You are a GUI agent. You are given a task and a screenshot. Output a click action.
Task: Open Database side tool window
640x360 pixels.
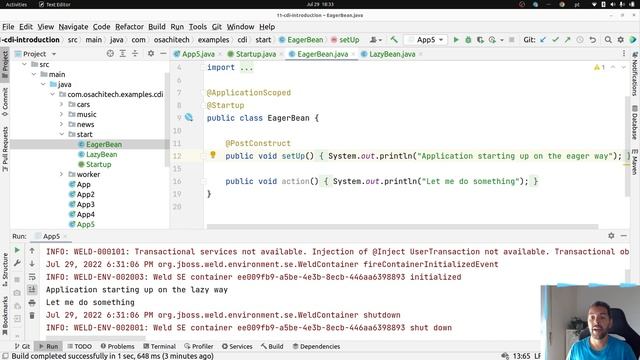(635, 122)
